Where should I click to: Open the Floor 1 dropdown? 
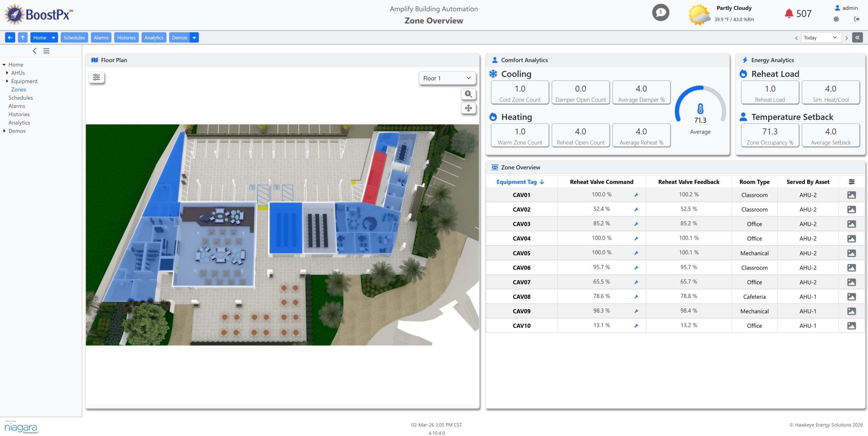[447, 78]
